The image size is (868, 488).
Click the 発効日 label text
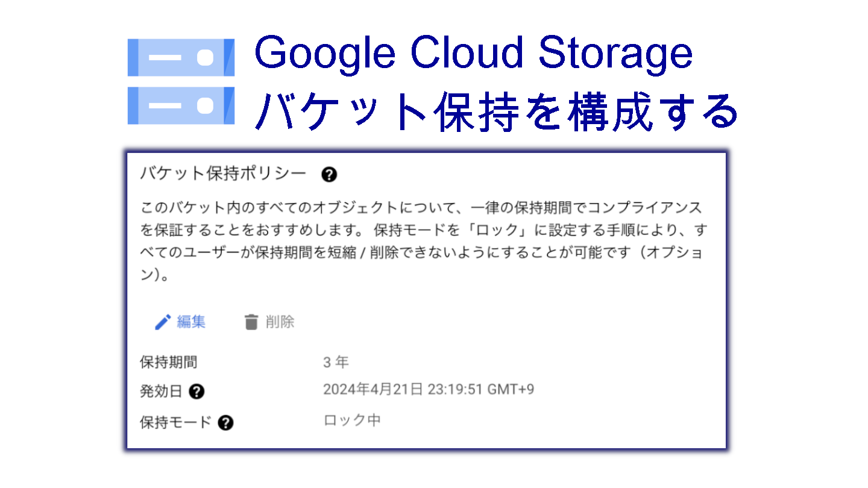(161, 392)
